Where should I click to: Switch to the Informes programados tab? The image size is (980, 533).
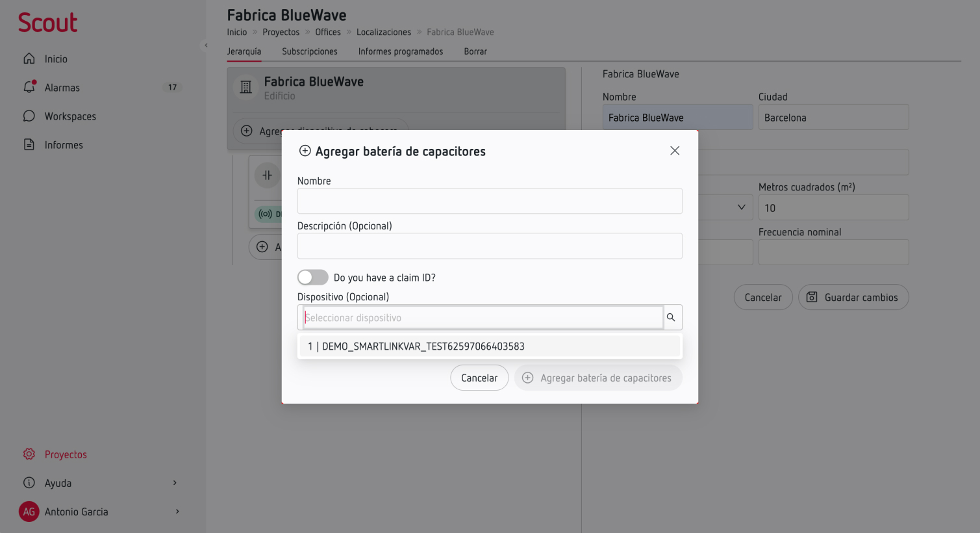(401, 51)
